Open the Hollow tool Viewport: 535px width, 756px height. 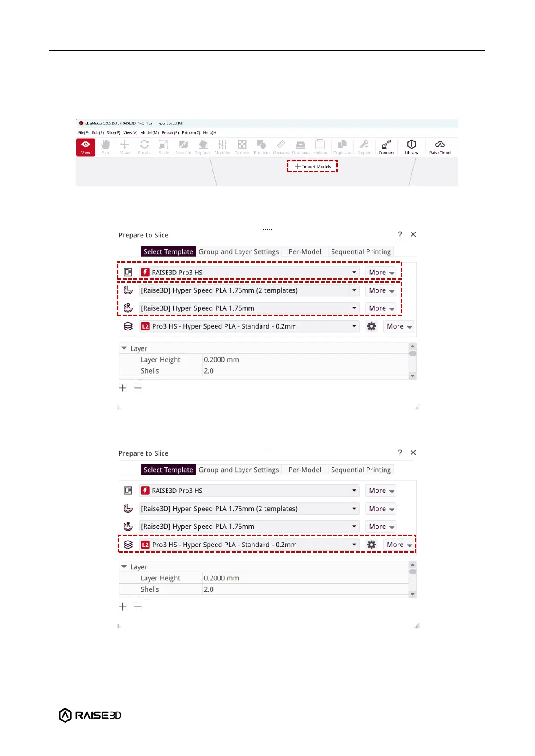tap(320, 147)
